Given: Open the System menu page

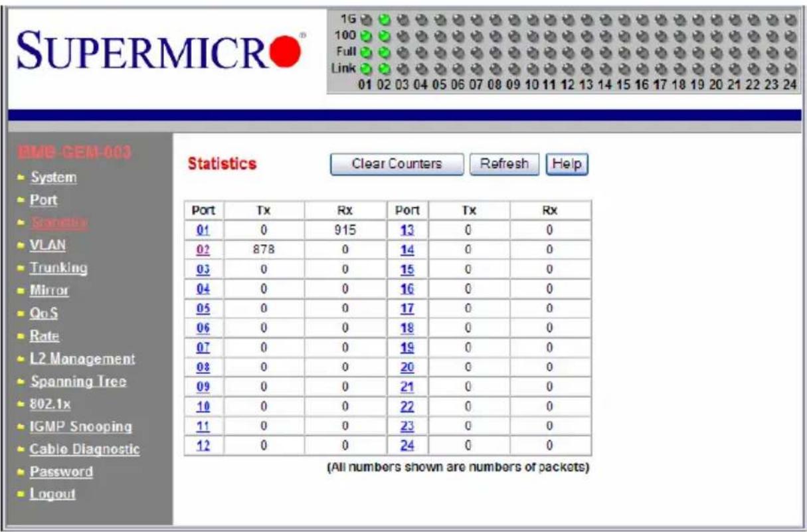Looking at the screenshot, I should click(x=54, y=177).
